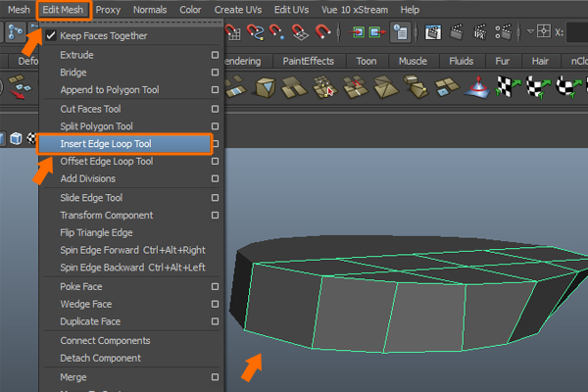Open render settings clapperboard icon
Image resolution: width=588 pixels, height=392 pixels.
[x=502, y=31]
